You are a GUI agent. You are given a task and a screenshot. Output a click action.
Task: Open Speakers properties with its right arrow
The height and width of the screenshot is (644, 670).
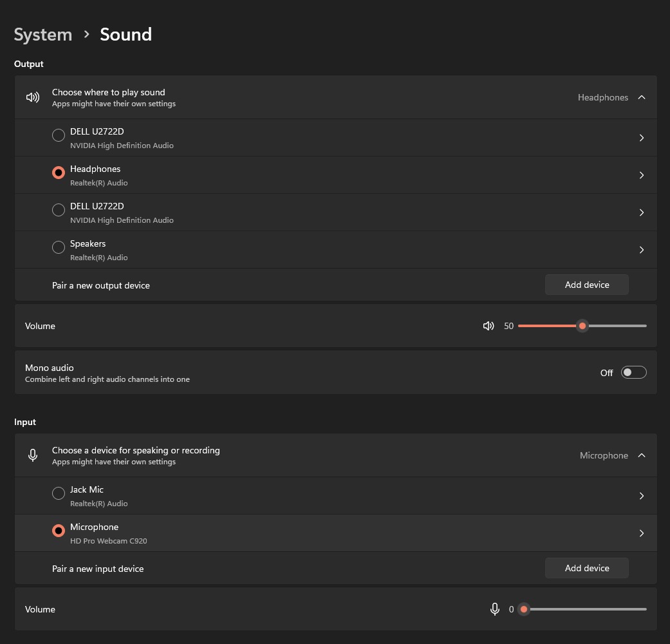(x=641, y=250)
